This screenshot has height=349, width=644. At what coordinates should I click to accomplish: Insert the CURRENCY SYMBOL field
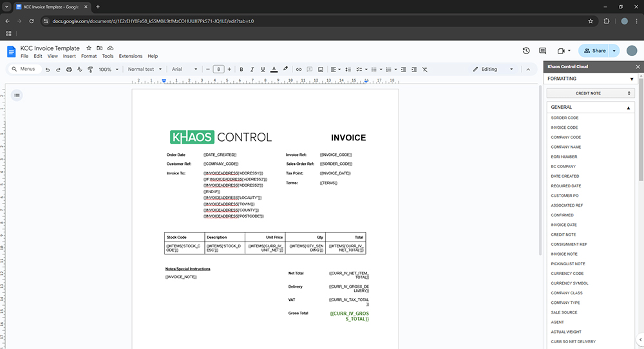569,283
